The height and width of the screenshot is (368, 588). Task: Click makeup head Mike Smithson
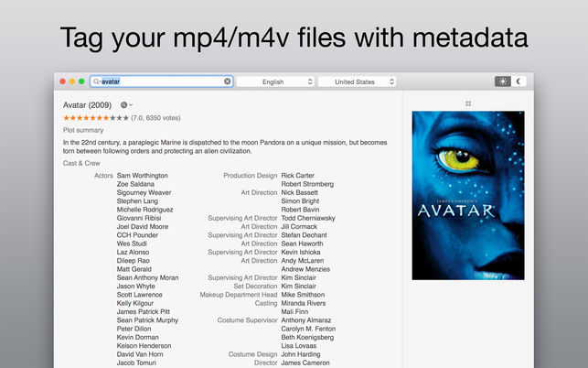[303, 295]
